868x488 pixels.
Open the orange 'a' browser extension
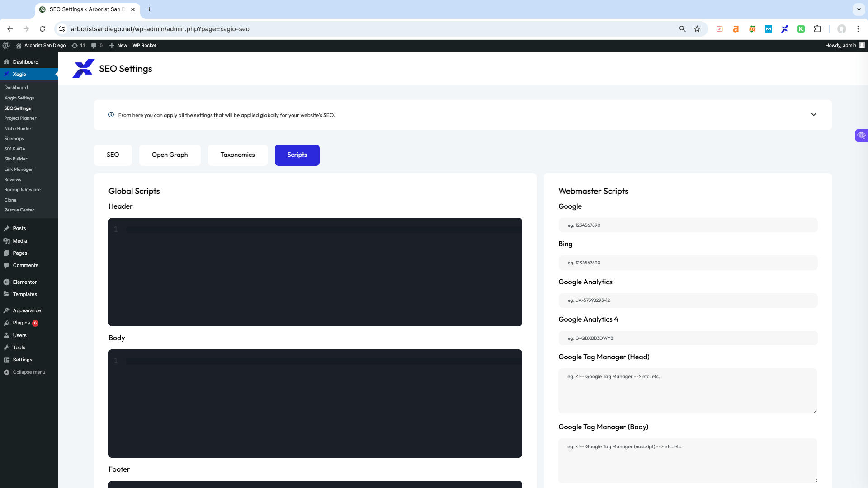point(736,29)
